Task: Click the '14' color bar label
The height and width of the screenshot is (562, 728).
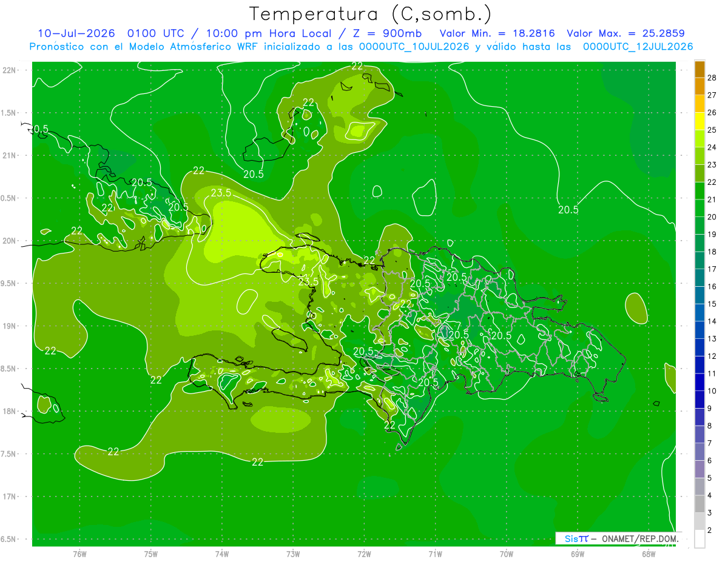Action: coord(712,322)
